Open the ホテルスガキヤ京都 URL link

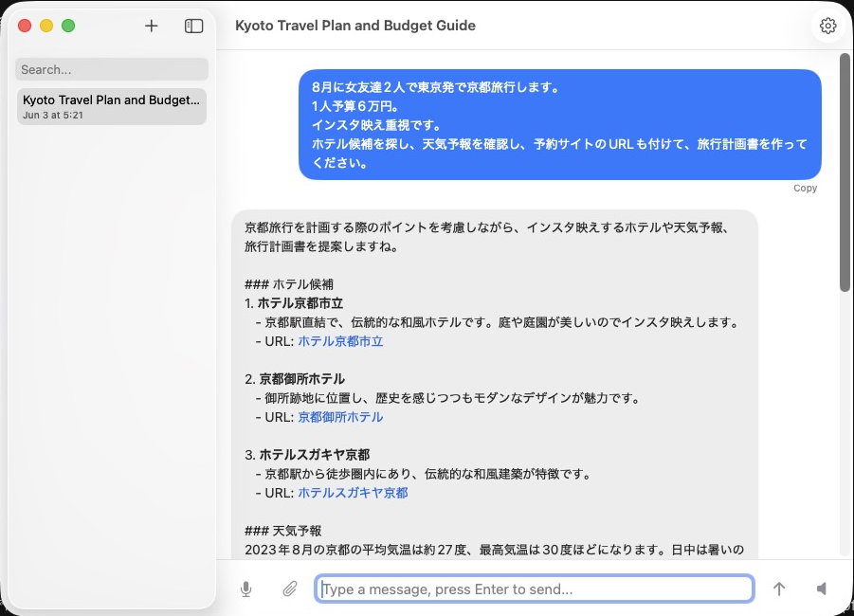(353, 493)
